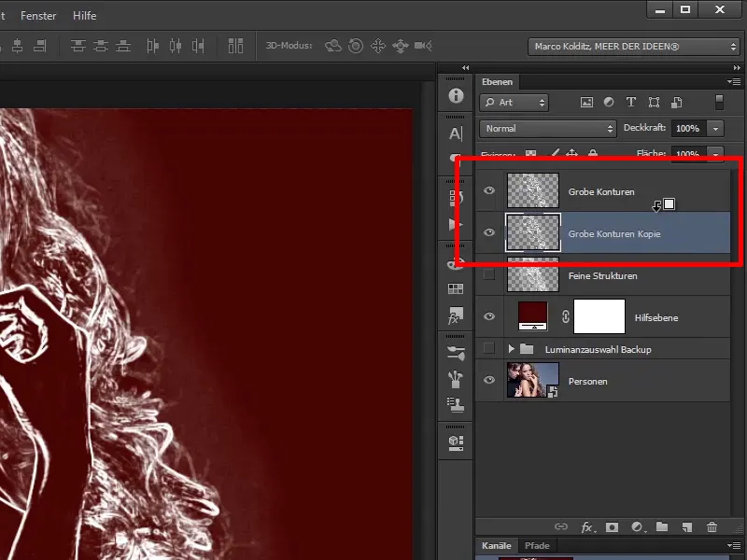
Task: Click the link layers icon at panel bottom
Action: pos(561,526)
